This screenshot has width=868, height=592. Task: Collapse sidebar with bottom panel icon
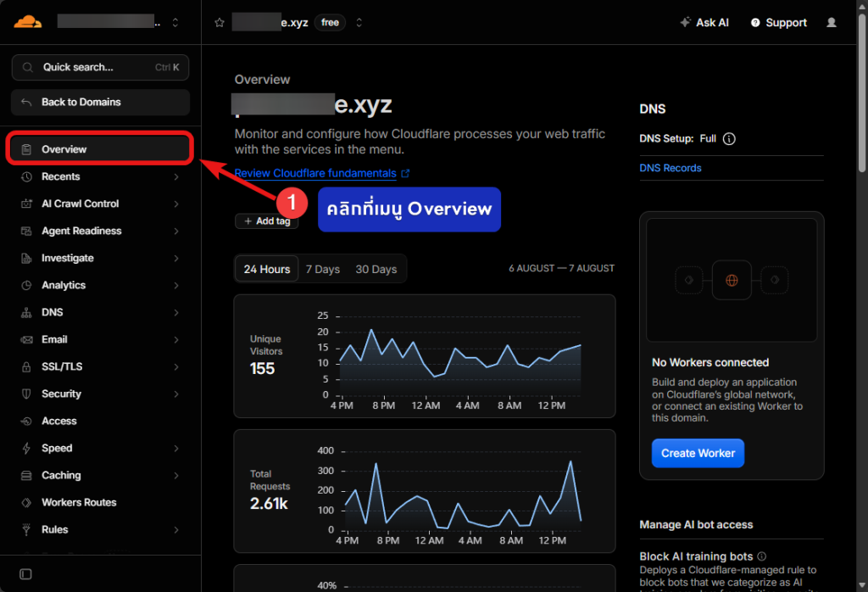click(x=25, y=574)
